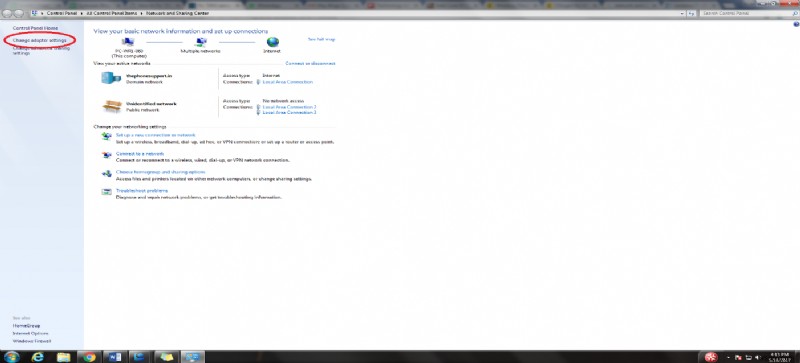
Task: Open Local Area Connection 3 link
Action: pos(289,112)
